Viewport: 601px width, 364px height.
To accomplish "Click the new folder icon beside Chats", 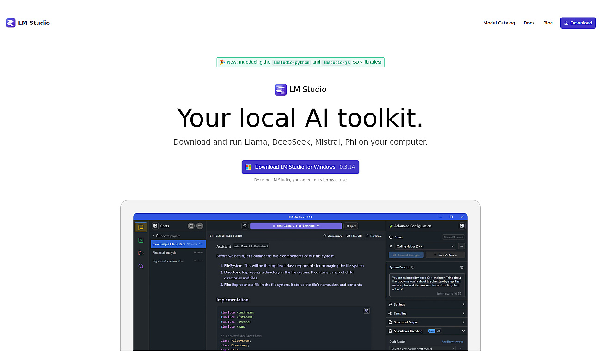I will tap(191, 226).
